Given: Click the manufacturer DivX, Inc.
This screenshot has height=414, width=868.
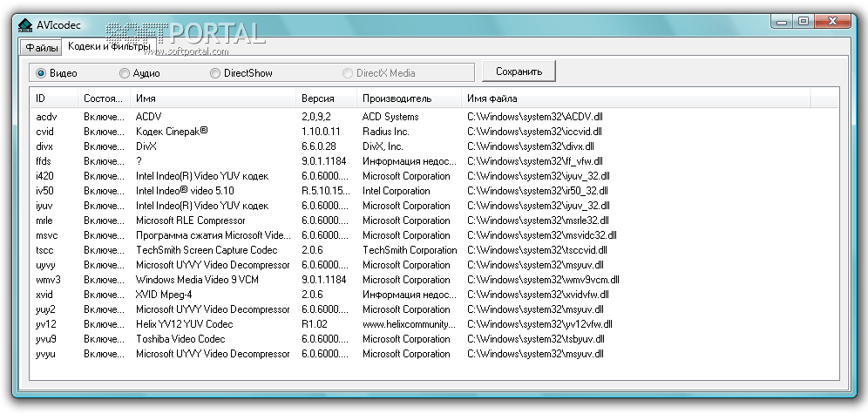Looking at the screenshot, I should 383,146.
